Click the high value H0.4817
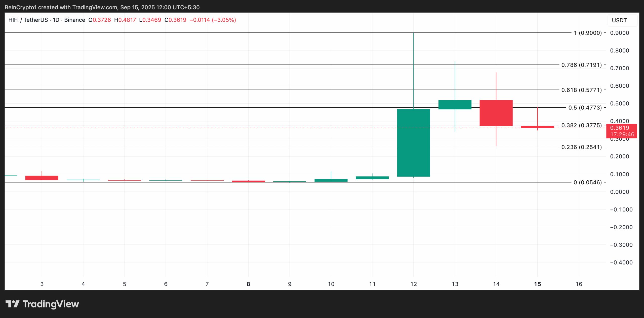 (x=125, y=20)
